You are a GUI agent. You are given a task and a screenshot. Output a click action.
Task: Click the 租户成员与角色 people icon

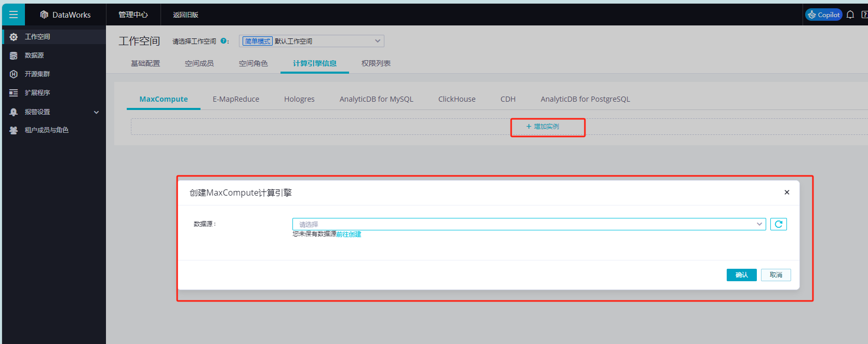click(x=14, y=130)
